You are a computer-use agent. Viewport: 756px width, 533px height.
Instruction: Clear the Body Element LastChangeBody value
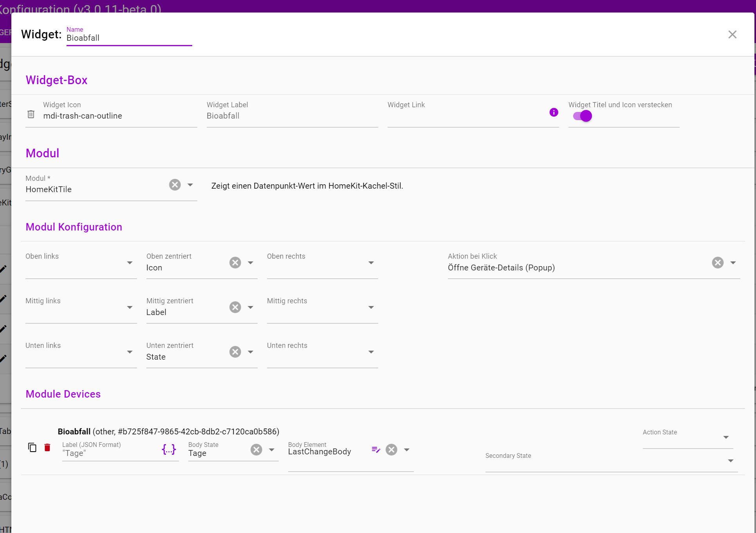click(x=392, y=450)
